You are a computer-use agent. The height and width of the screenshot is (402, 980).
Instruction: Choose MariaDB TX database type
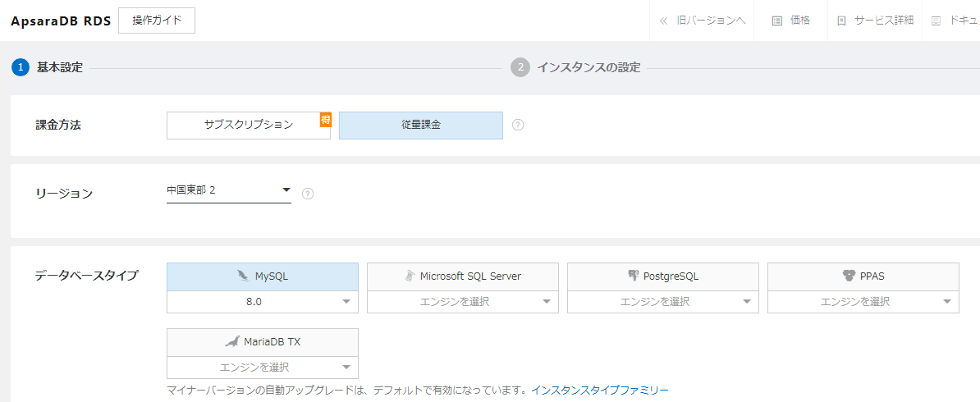[263, 342]
